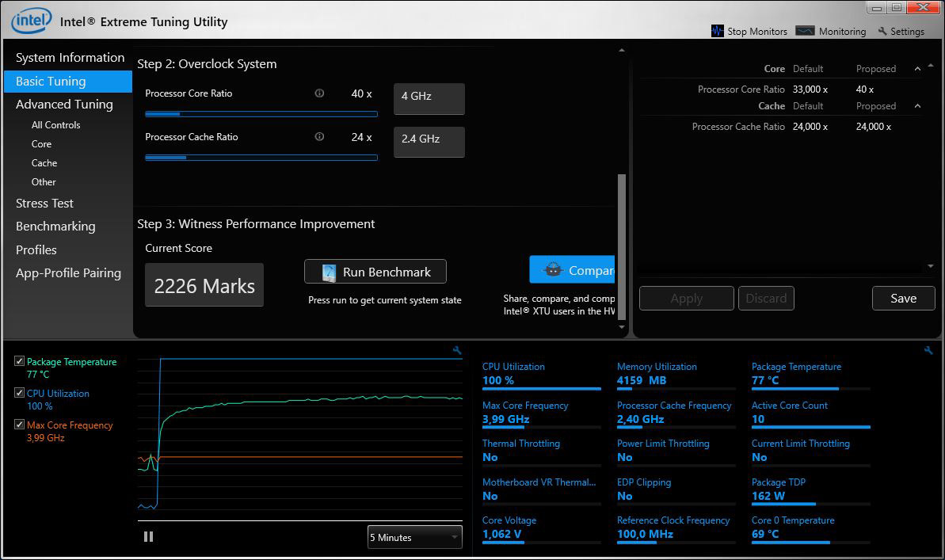Click the Apply button

pyautogui.click(x=687, y=299)
